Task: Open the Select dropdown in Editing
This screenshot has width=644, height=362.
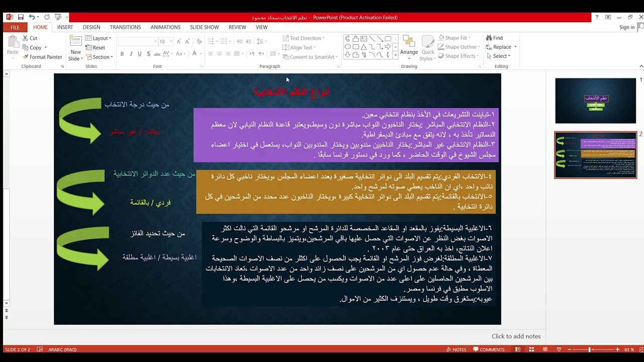Action: click(x=498, y=56)
